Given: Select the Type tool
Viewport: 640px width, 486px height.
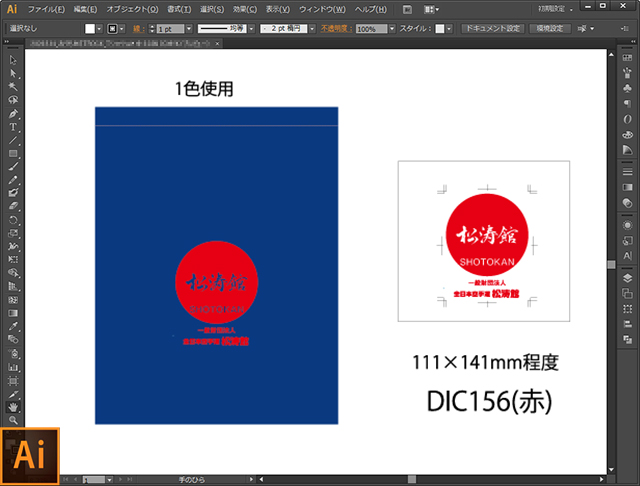Looking at the screenshot, I should point(13,127).
